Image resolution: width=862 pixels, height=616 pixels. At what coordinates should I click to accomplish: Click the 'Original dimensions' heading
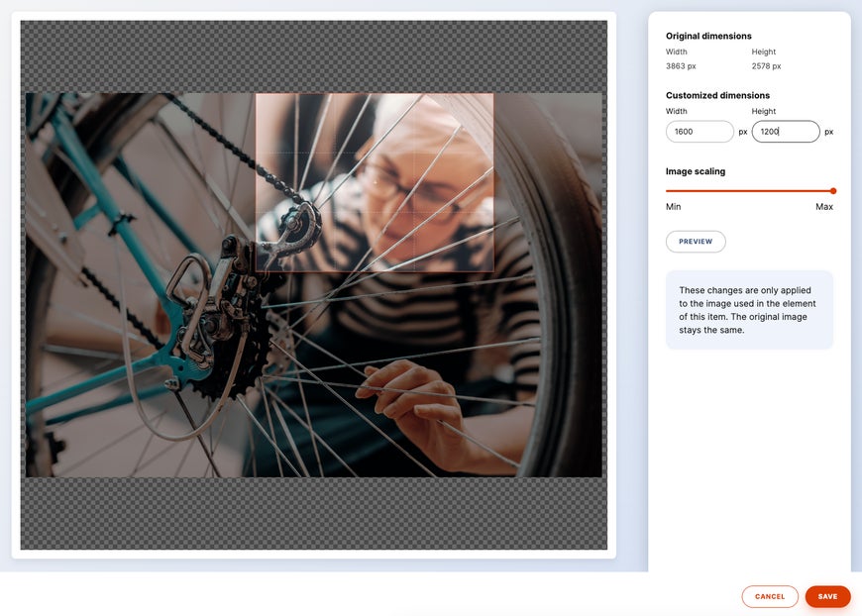708,36
